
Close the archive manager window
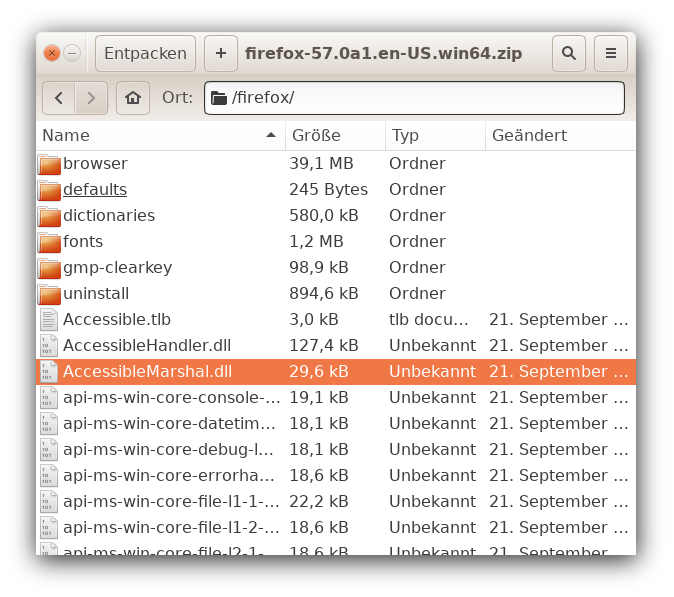[52, 53]
